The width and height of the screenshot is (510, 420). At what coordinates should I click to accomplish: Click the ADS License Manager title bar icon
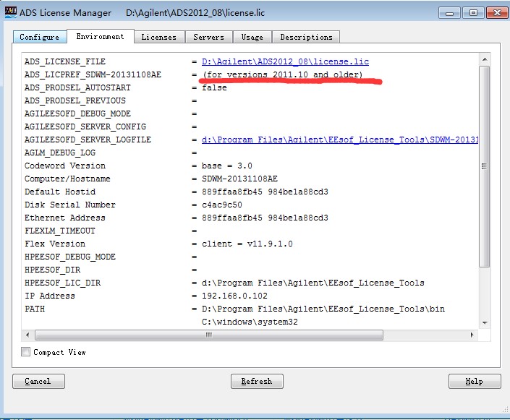tap(10, 12)
